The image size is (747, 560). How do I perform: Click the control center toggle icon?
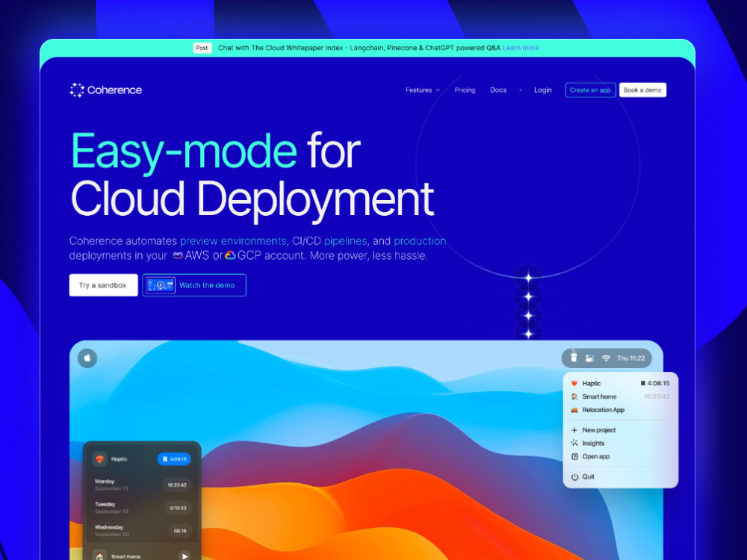[589, 358]
